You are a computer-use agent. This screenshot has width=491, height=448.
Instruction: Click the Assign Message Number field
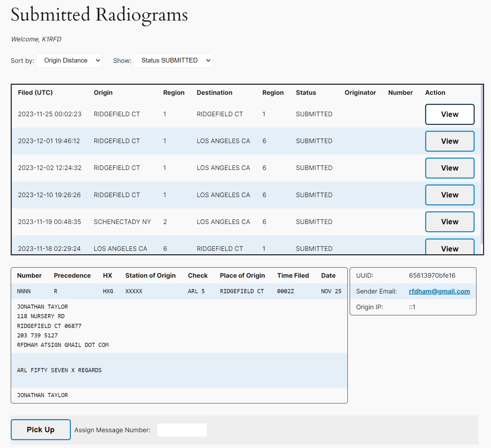182,430
